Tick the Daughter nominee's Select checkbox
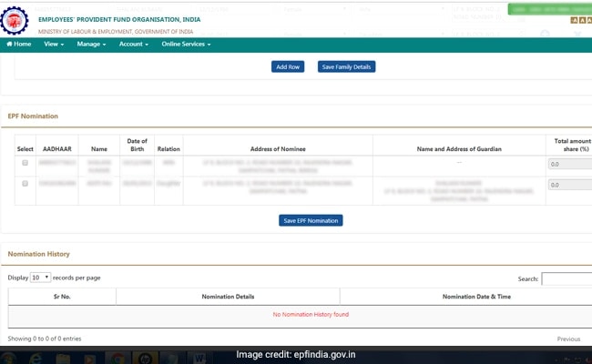The image size is (592, 364). [26, 185]
